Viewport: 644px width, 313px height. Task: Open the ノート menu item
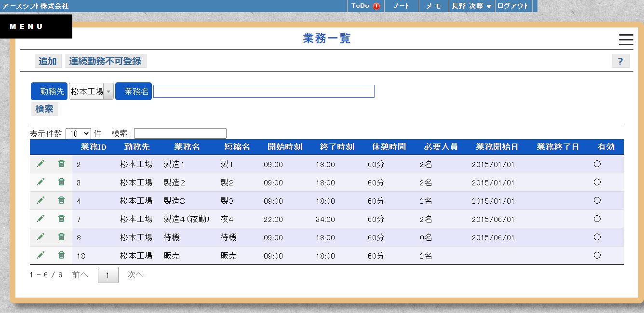pos(402,6)
